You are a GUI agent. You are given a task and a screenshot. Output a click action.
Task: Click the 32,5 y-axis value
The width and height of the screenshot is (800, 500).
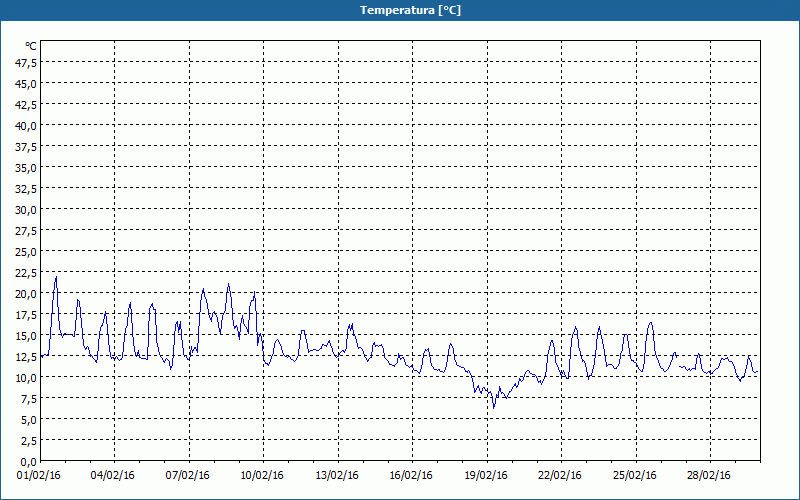tap(26, 189)
